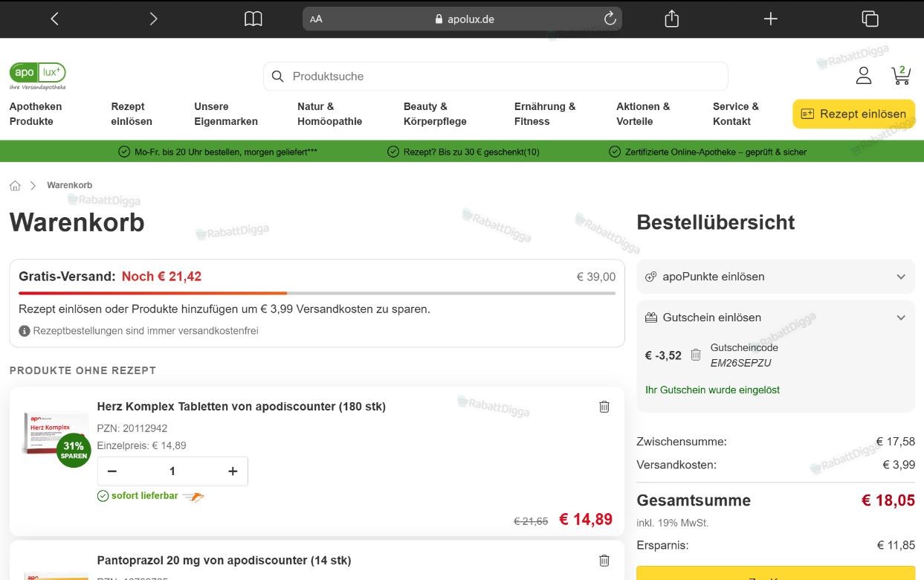Image resolution: width=924 pixels, height=580 pixels.
Task: Remove voucher EM26SEPZU with trash icon
Action: (x=696, y=355)
